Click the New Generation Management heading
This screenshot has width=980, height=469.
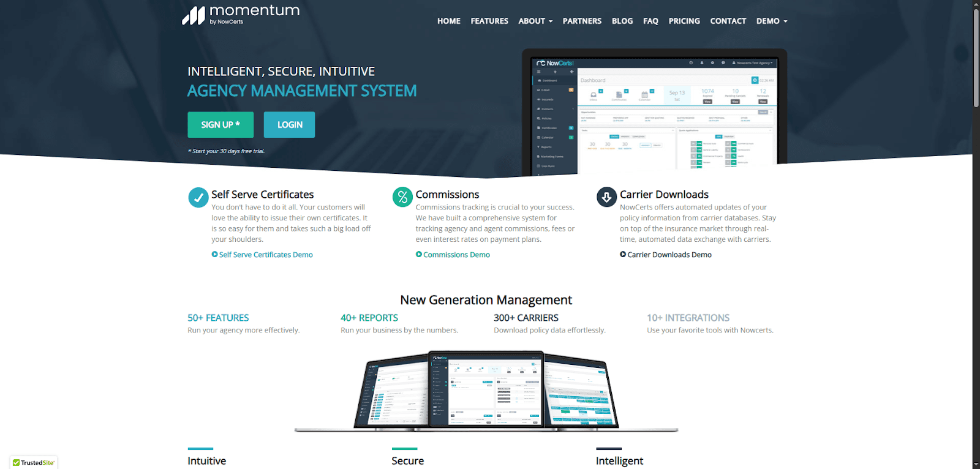point(486,300)
